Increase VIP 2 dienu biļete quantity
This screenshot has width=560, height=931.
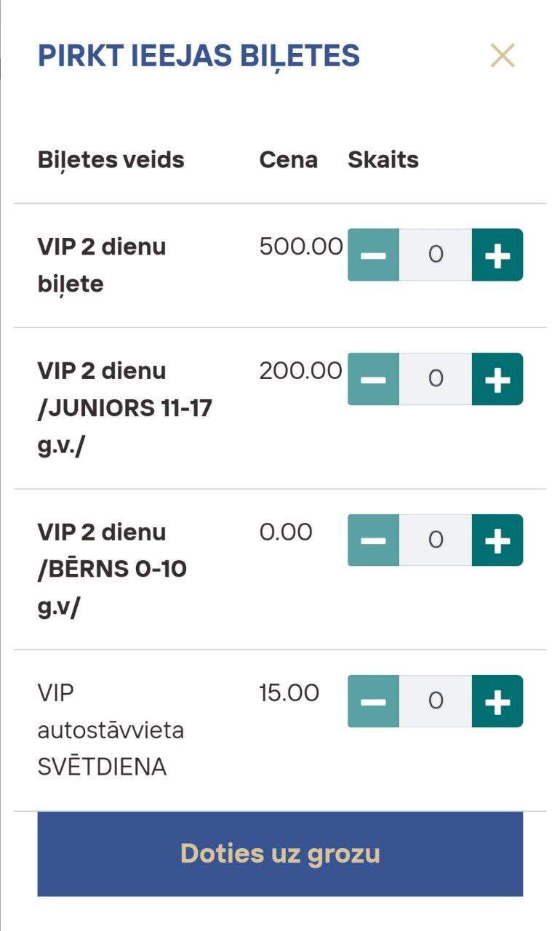tap(497, 255)
